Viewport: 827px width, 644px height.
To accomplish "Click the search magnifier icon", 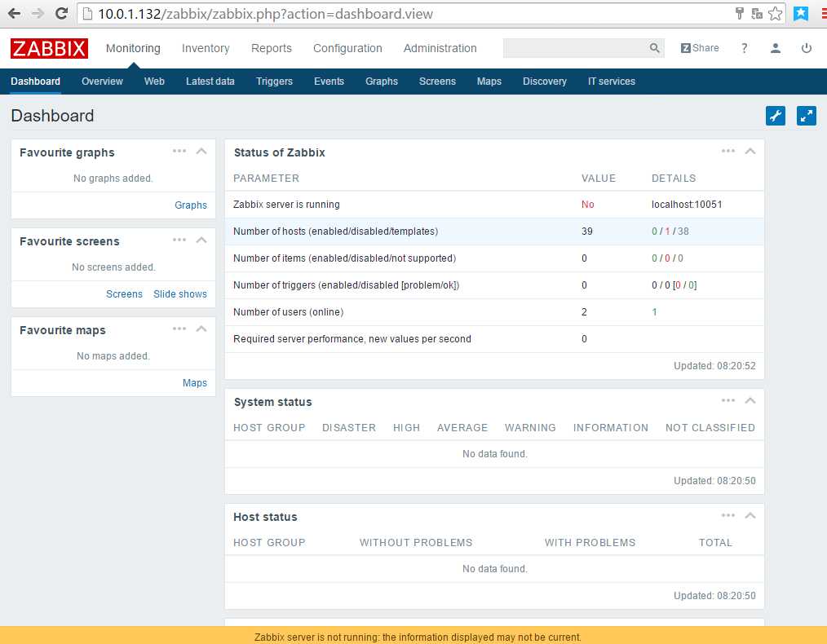I will [x=655, y=48].
